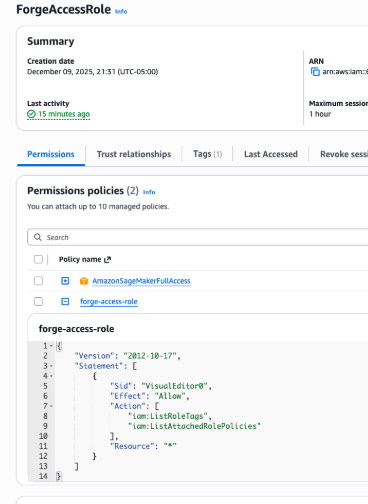Open the Info link beside Permissions policies
Viewport: 368px width, 504px height.
click(x=149, y=192)
